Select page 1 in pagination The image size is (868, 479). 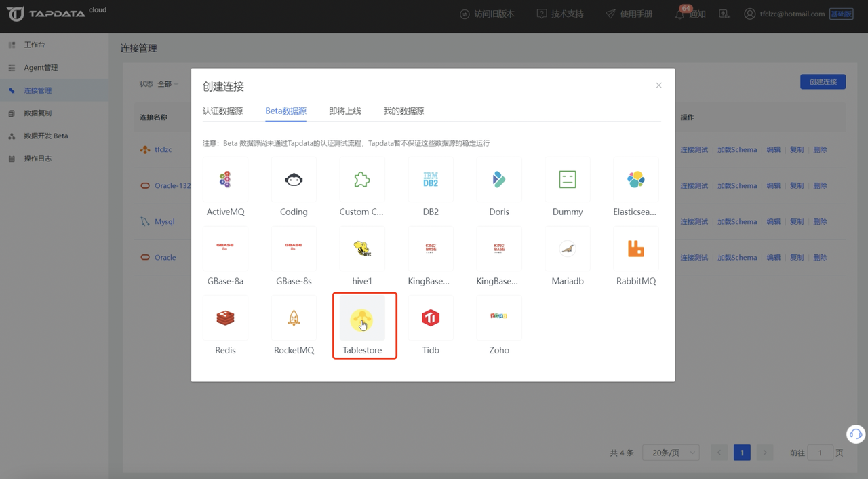pos(742,453)
